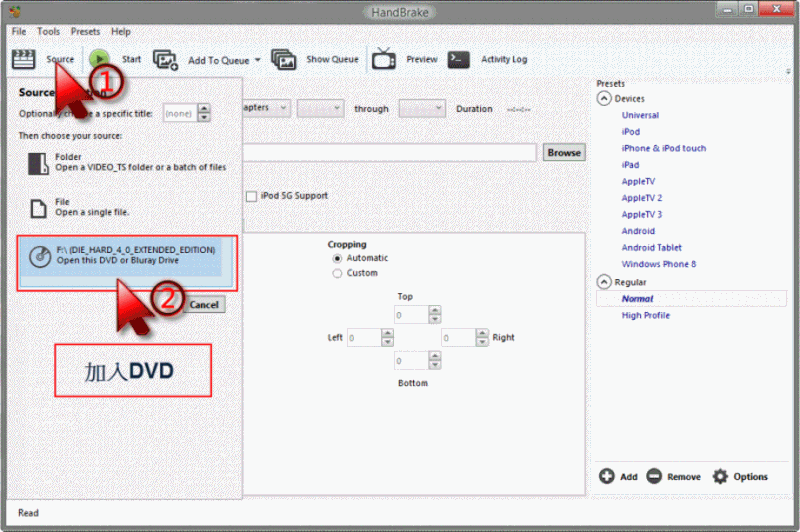Click the Source clapperboard icon

(x=23, y=59)
